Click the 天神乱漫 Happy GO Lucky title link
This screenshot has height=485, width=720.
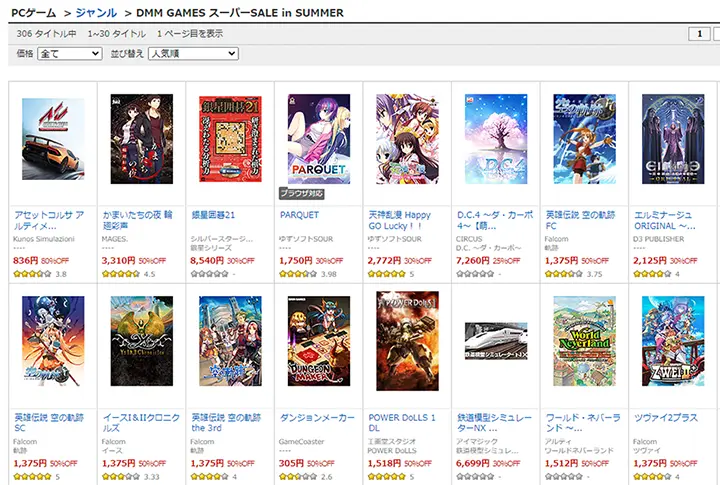(x=399, y=220)
